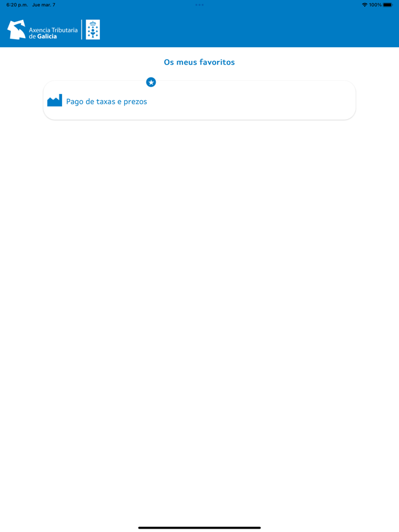The height and width of the screenshot is (532, 399).
Task: Tap the bold Galicia word in logo
Action: (47, 36)
